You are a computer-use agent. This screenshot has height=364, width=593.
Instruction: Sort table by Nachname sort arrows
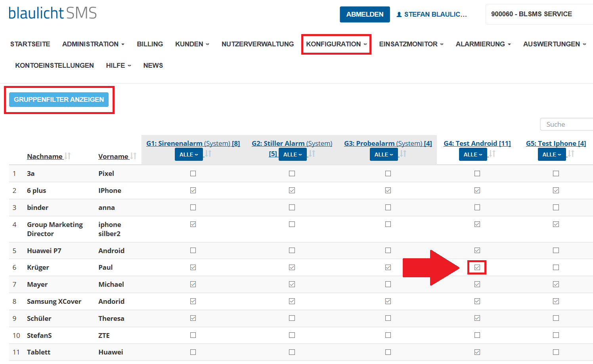click(68, 156)
